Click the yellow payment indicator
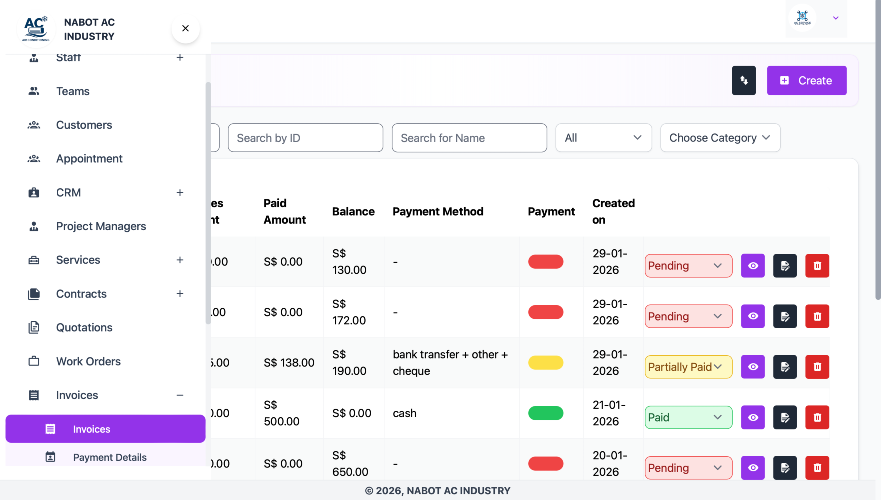This screenshot has height=500, width=881. [x=546, y=363]
